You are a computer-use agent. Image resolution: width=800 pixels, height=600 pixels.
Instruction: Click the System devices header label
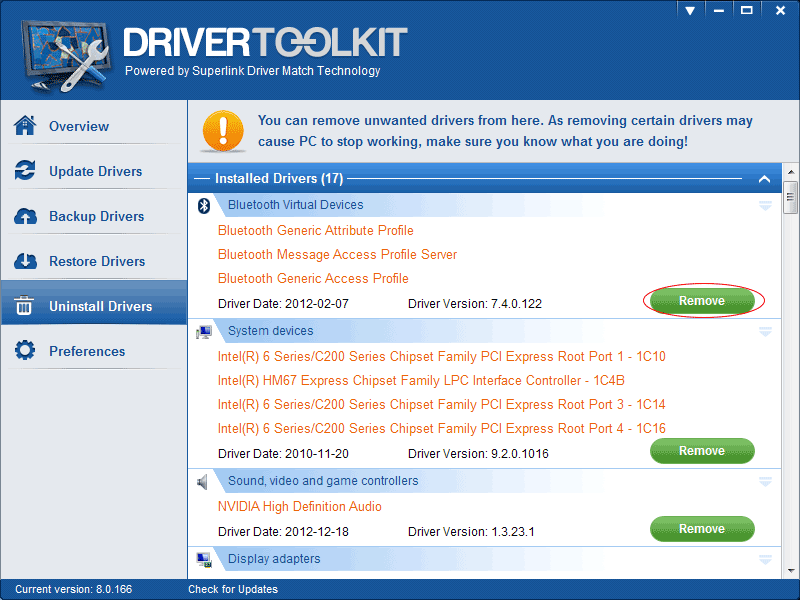coord(270,331)
